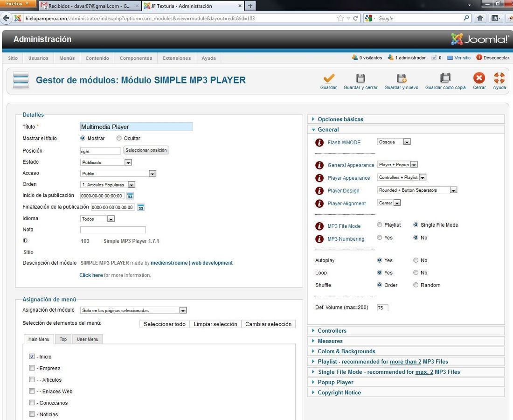This screenshot has width=513, height=420.
Task: Click the Player Design info icon
Action: pos(319,190)
